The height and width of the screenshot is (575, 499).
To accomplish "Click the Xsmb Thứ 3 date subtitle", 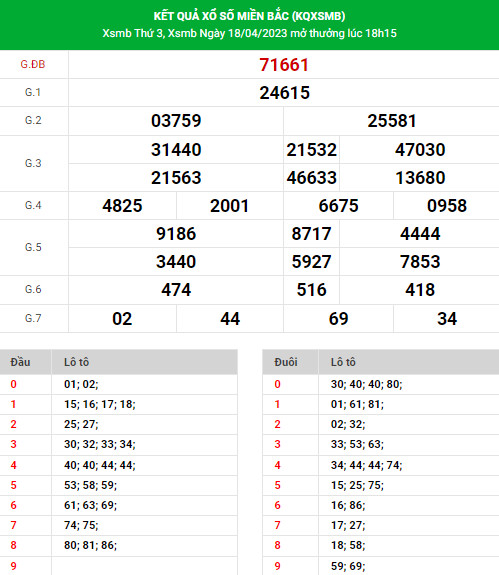I will [249, 33].
